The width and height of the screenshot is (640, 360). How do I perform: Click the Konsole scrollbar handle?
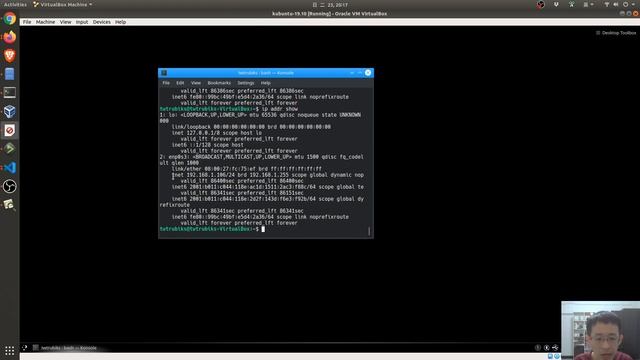coord(369,231)
